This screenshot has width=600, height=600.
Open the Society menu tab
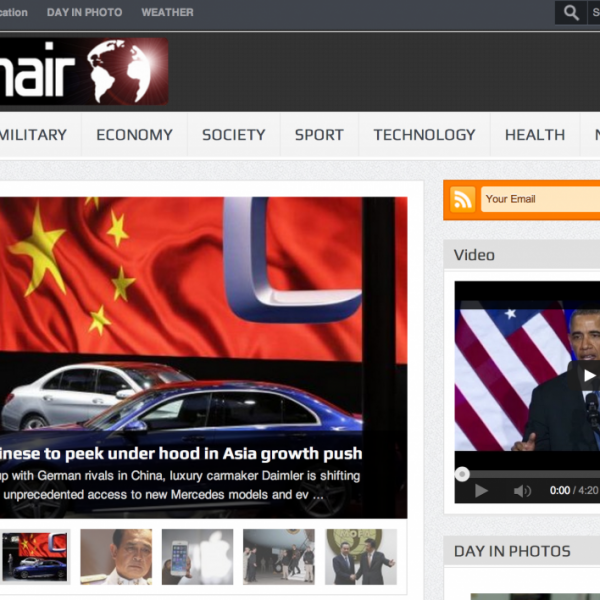click(233, 135)
